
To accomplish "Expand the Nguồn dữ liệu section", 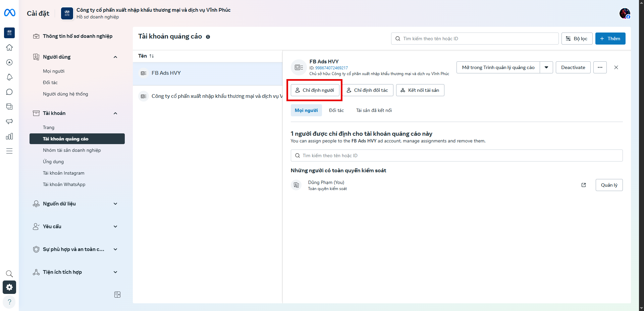I will coord(115,204).
